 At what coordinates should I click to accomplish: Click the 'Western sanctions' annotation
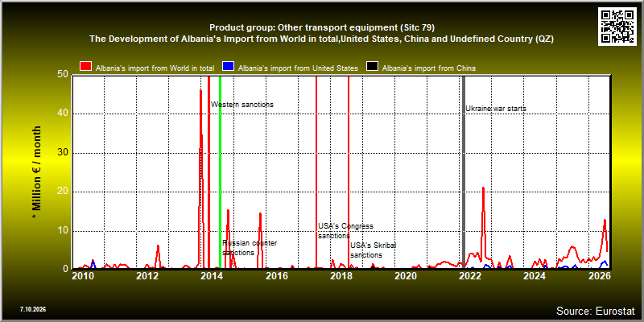(x=242, y=105)
